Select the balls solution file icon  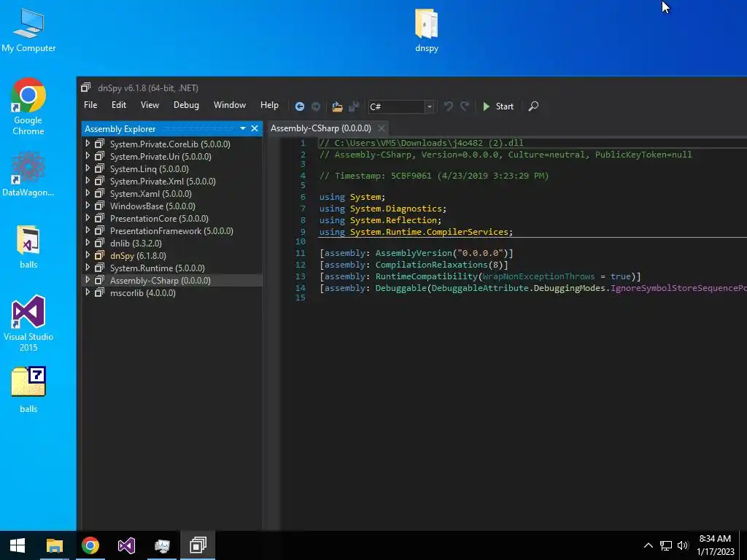pos(28,246)
